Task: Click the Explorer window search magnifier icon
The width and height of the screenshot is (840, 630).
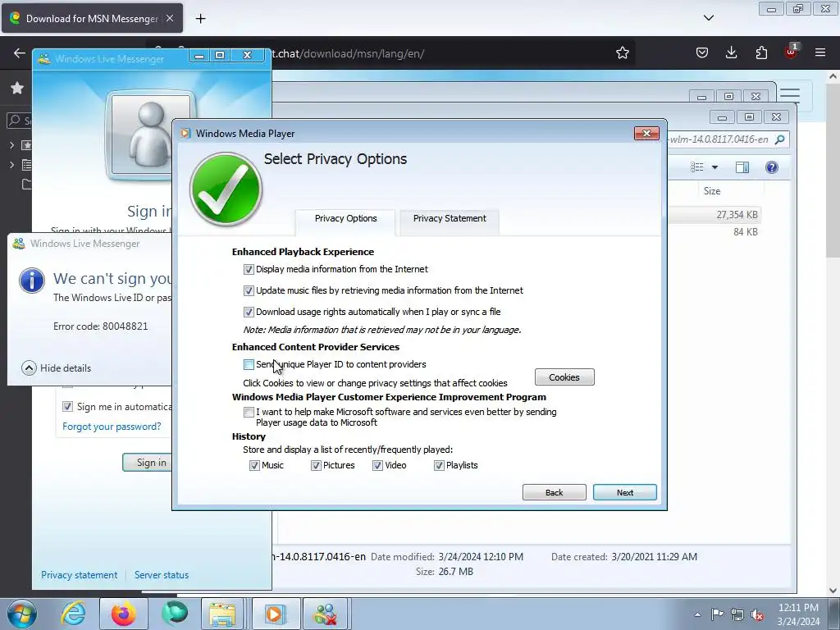Action: pos(780,139)
